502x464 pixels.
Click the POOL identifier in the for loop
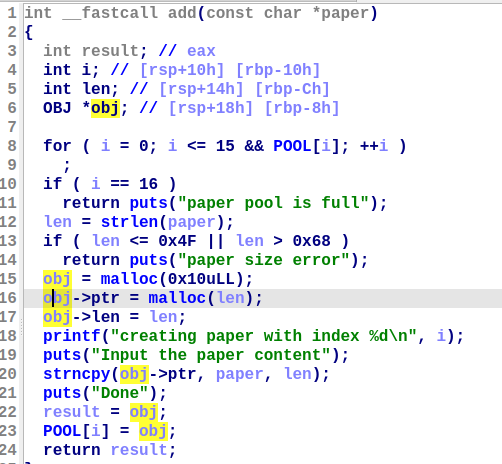click(x=292, y=146)
